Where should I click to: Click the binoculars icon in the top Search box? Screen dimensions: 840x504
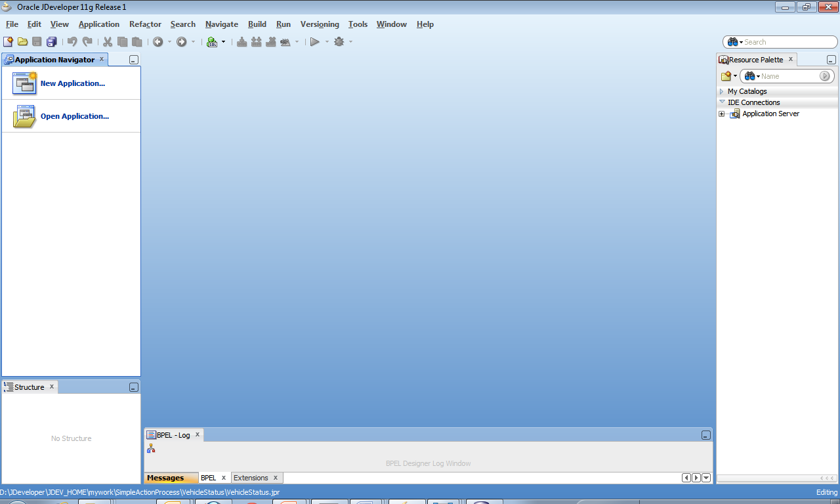pos(733,41)
